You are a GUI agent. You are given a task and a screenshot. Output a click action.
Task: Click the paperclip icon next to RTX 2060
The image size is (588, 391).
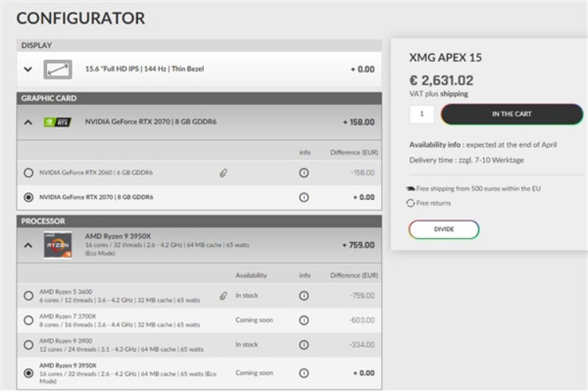[223, 173]
